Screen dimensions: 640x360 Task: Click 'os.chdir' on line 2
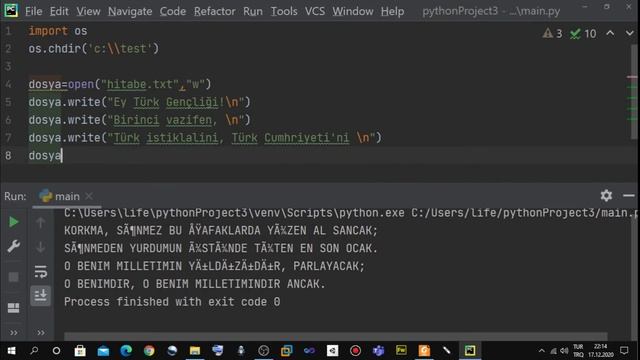point(54,49)
